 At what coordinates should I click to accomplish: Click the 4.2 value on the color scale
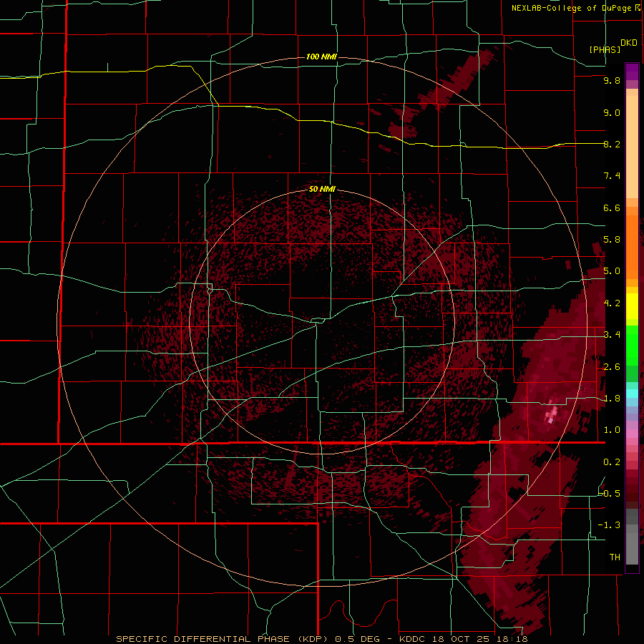tap(612, 303)
